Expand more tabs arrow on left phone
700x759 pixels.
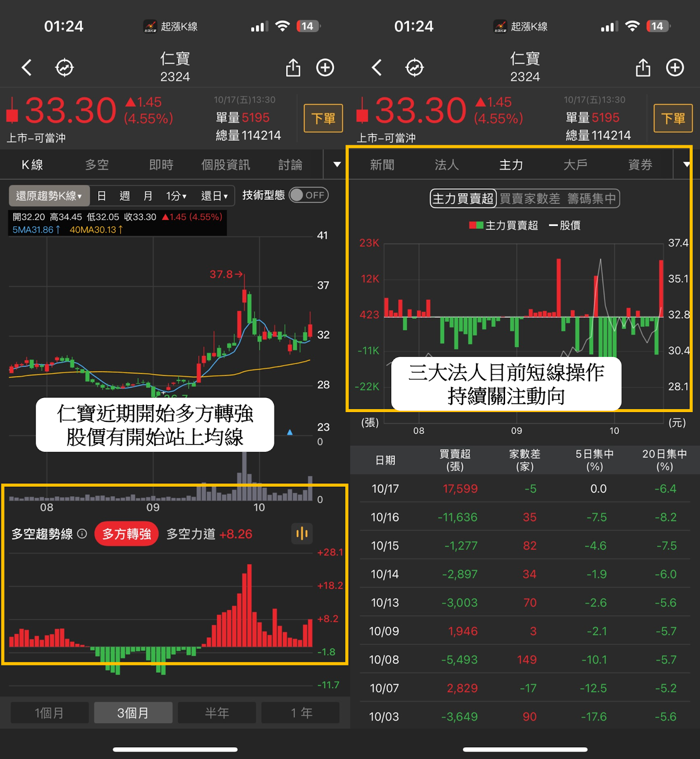337,165
